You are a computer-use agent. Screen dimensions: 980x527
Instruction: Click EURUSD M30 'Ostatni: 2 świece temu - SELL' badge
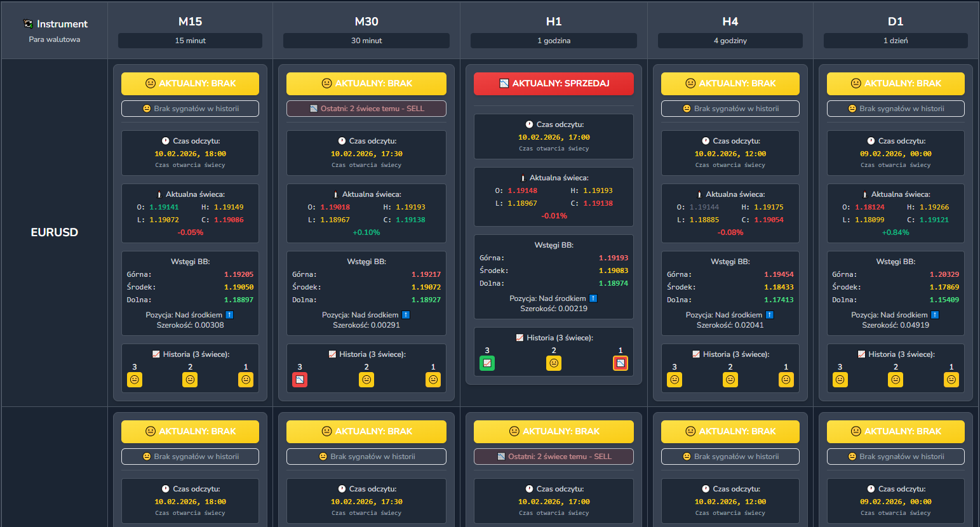(x=366, y=109)
